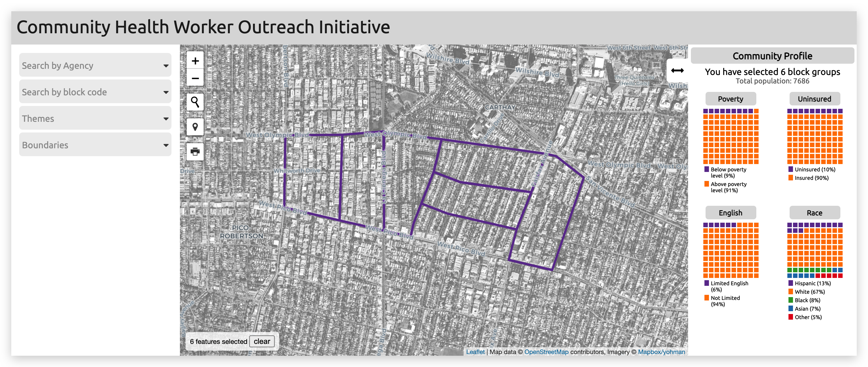The height and width of the screenshot is (367, 868).
Task: Zoom in on the map
Action: coord(195,61)
